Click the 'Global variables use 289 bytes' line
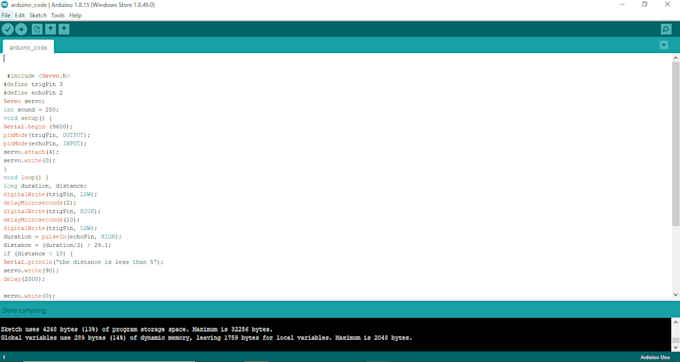Screen dimensions: 680x362 click(x=206, y=338)
